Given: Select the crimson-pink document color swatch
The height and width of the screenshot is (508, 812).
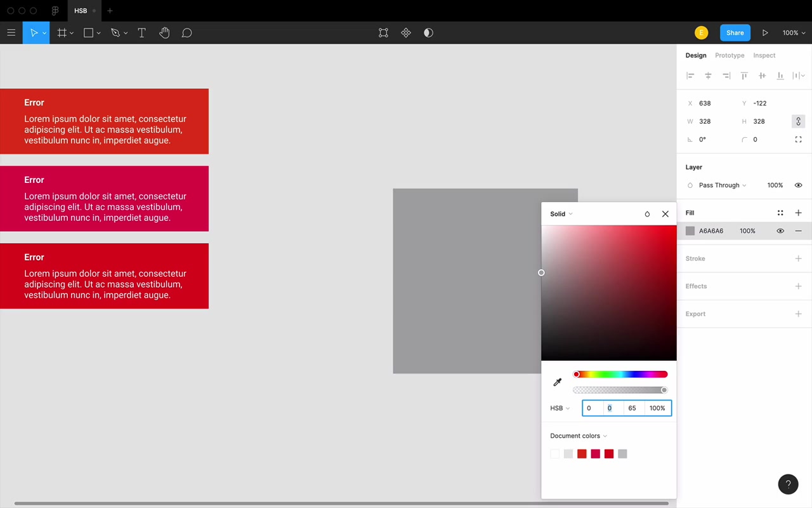Looking at the screenshot, I should [x=595, y=453].
